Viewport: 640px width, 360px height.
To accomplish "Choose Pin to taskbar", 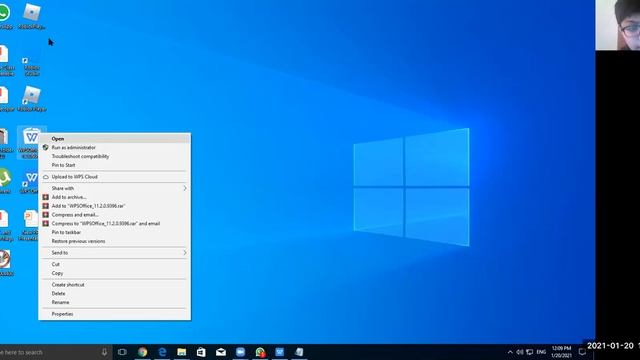I will tap(114, 232).
